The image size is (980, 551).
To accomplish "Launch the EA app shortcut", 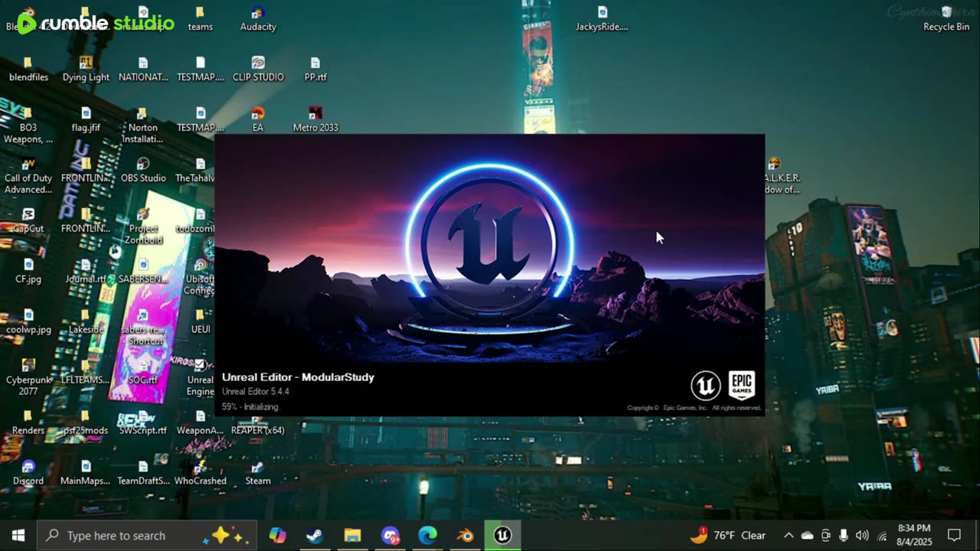I will (x=258, y=120).
